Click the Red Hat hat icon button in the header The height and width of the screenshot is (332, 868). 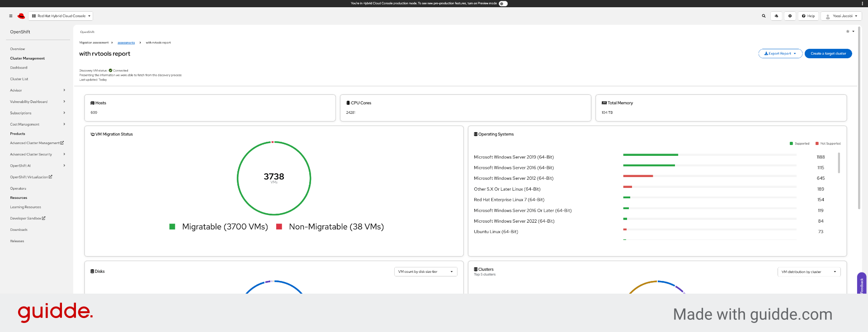click(776, 16)
